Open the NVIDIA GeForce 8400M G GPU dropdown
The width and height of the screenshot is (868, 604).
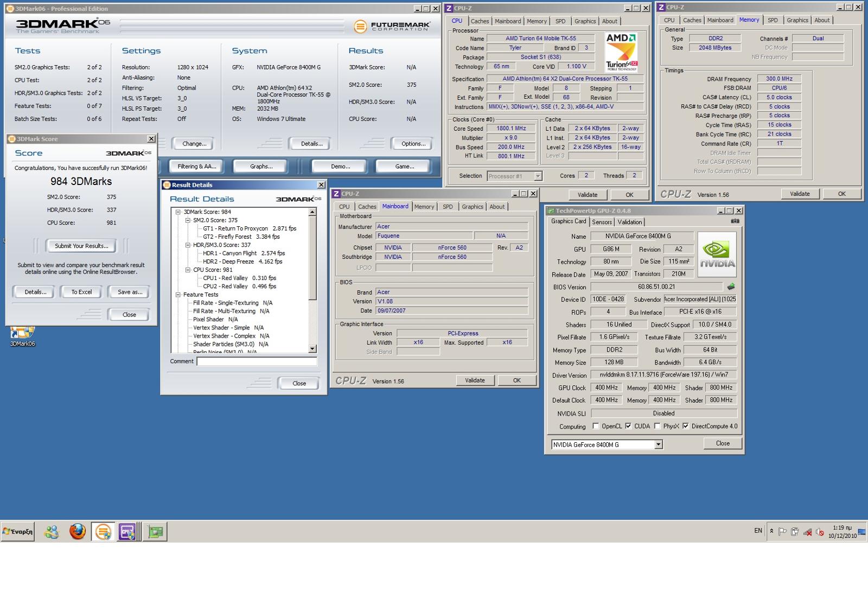[x=659, y=444]
